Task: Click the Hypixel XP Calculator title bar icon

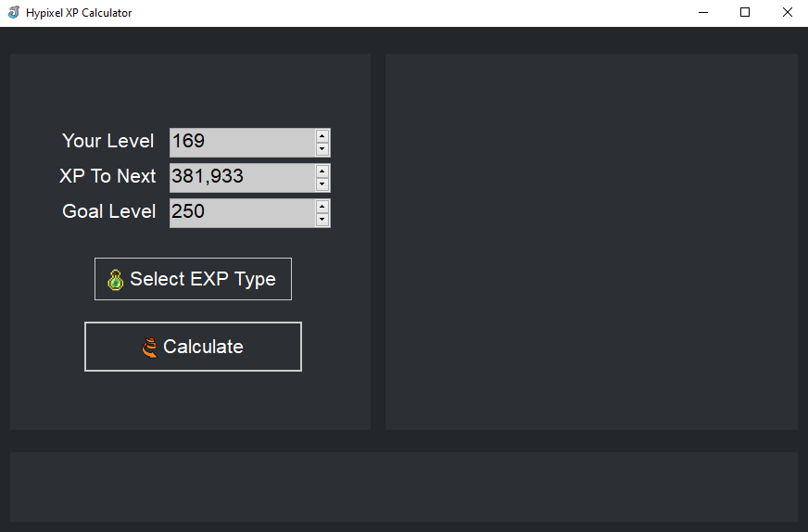Action: coord(14,12)
